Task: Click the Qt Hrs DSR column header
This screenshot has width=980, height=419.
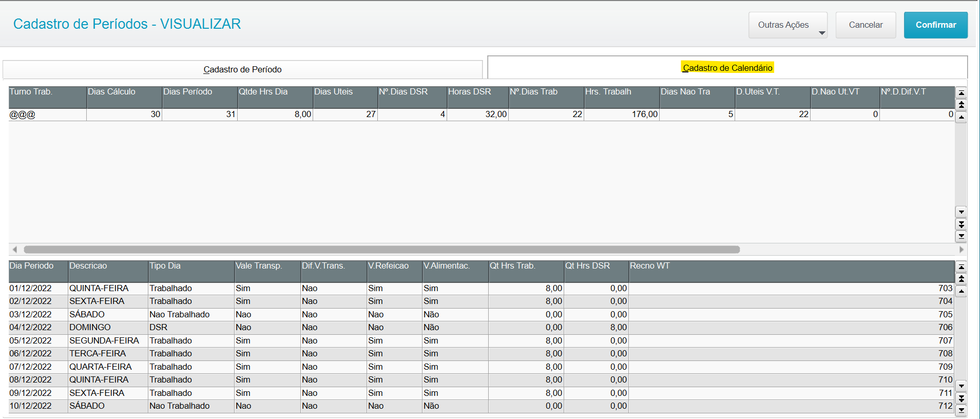Action: point(597,271)
